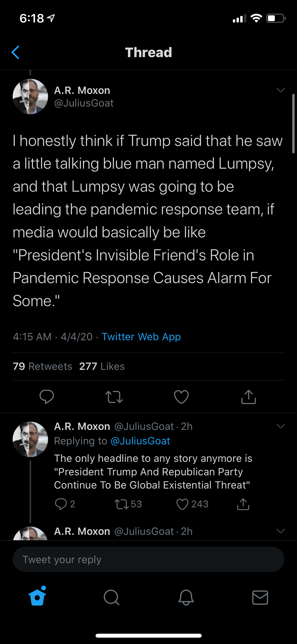Retweet the reply with 53 retweets
Viewport: 297px width, 644px height.
121,504
